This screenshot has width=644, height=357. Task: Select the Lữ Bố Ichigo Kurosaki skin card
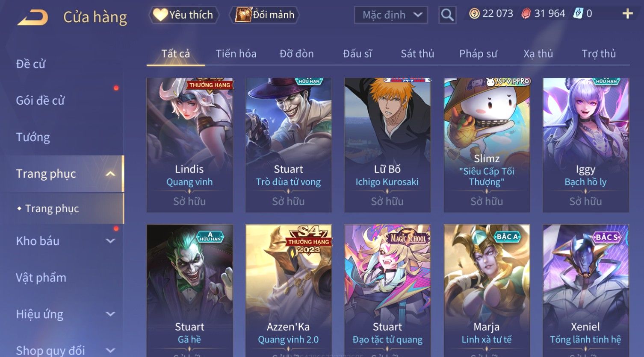pos(387,145)
